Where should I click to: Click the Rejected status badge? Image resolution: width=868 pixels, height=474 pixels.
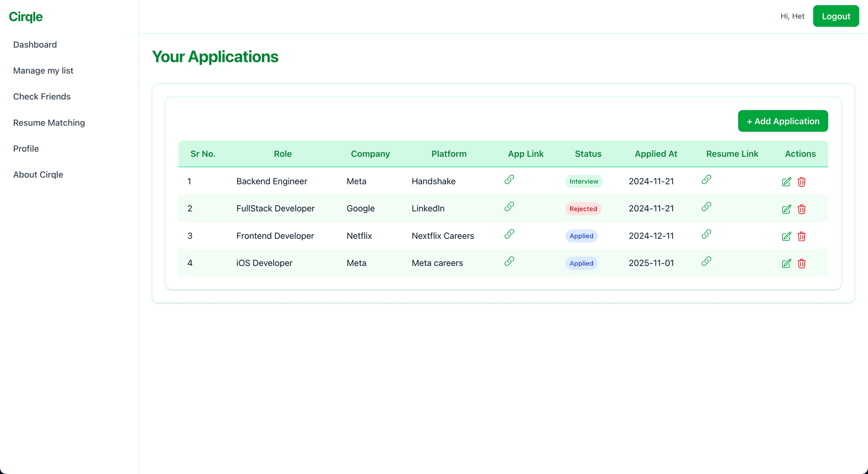(583, 209)
